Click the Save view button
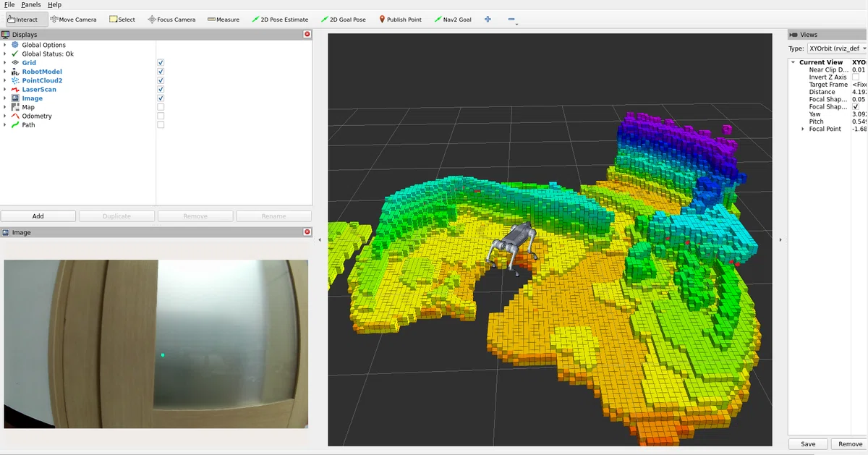 pyautogui.click(x=808, y=443)
